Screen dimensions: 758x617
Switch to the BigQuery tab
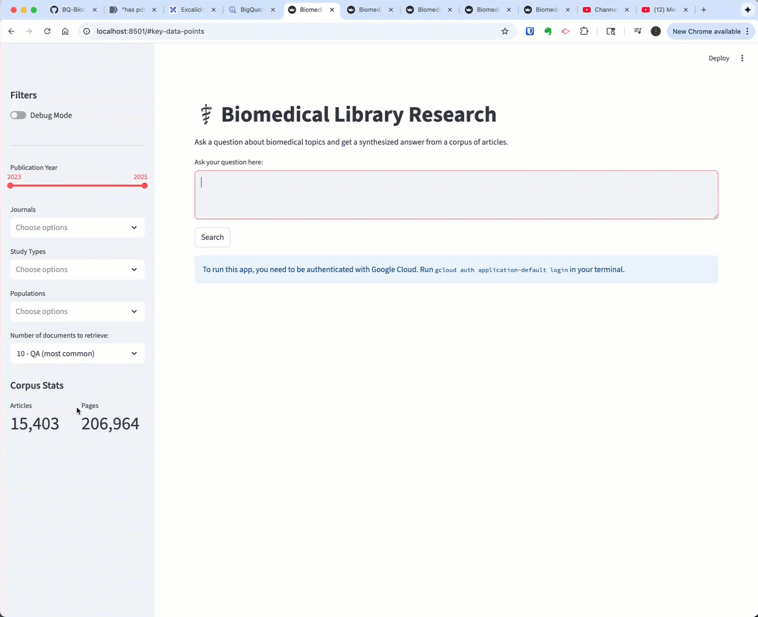(x=251, y=10)
